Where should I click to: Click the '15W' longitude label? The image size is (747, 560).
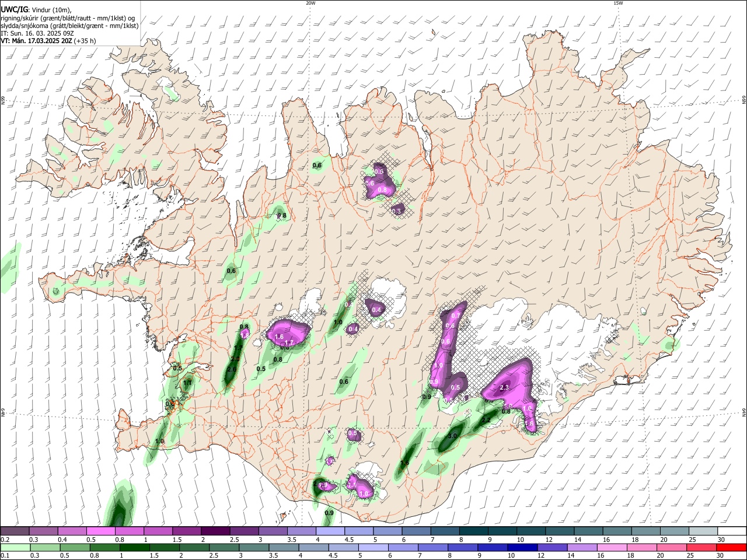(618, 3)
